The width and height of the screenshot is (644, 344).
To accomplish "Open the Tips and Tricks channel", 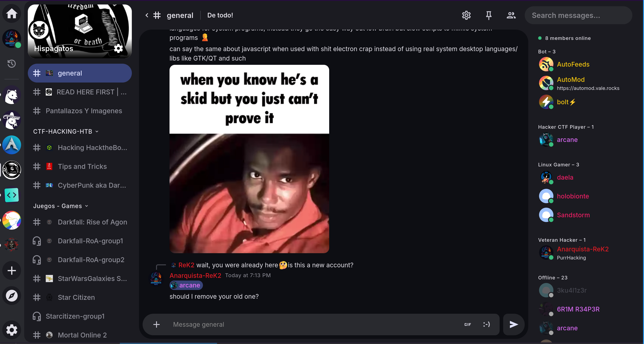I will (x=80, y=166).
